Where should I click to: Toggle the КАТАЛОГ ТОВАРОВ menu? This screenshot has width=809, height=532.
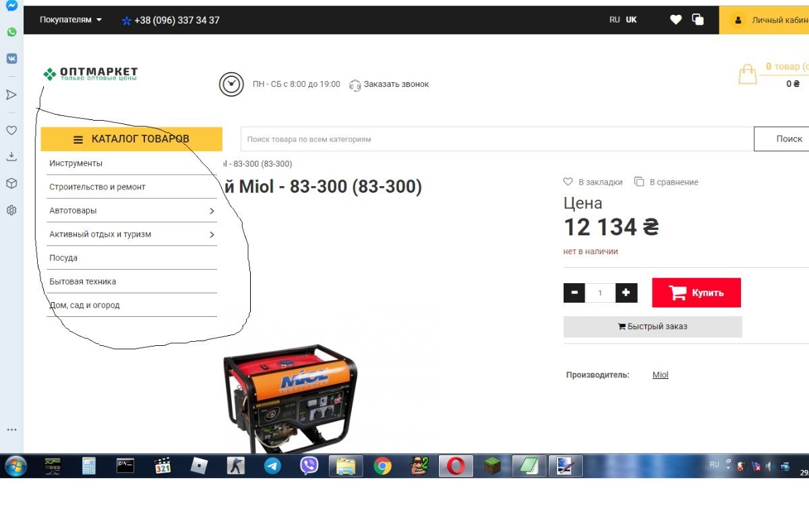131,139
